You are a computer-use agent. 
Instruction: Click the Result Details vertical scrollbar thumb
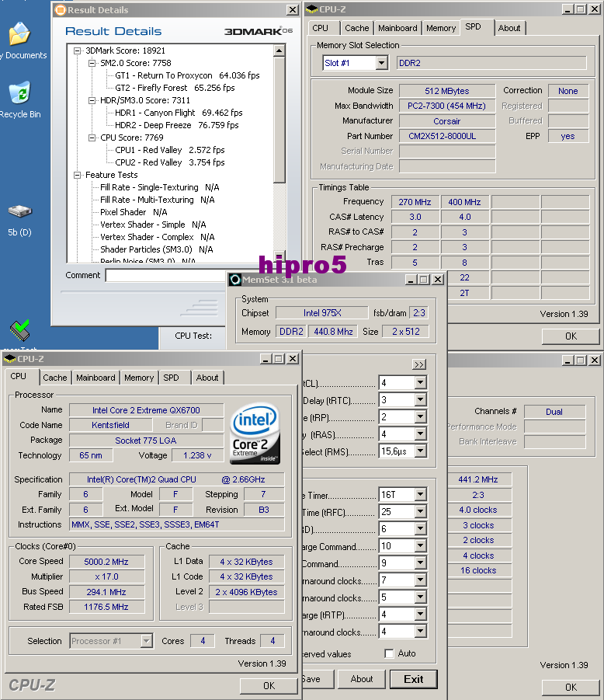[x=279, y=120]
